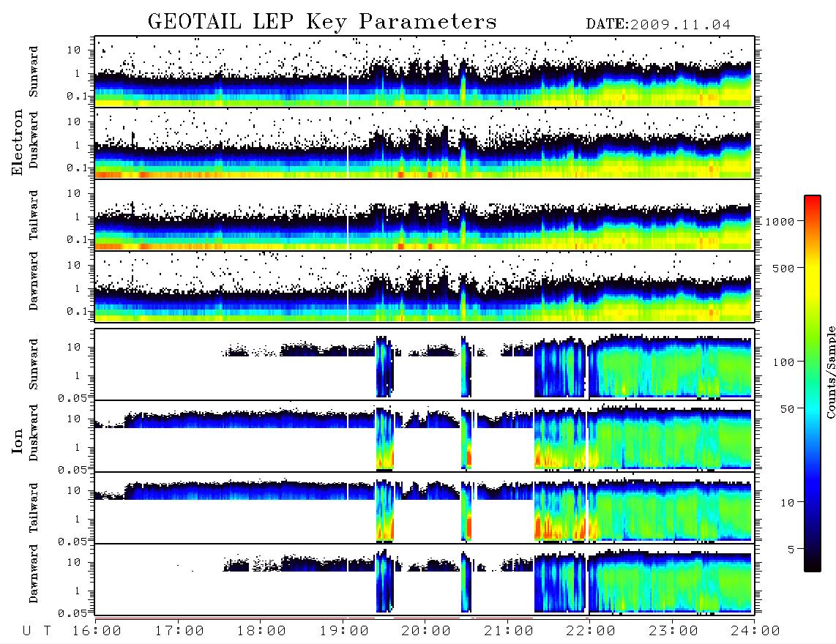This screenshot has width=836, height=644.
Task: Click the Electron 'Sunward' panel label
Action: pos(34,72)
